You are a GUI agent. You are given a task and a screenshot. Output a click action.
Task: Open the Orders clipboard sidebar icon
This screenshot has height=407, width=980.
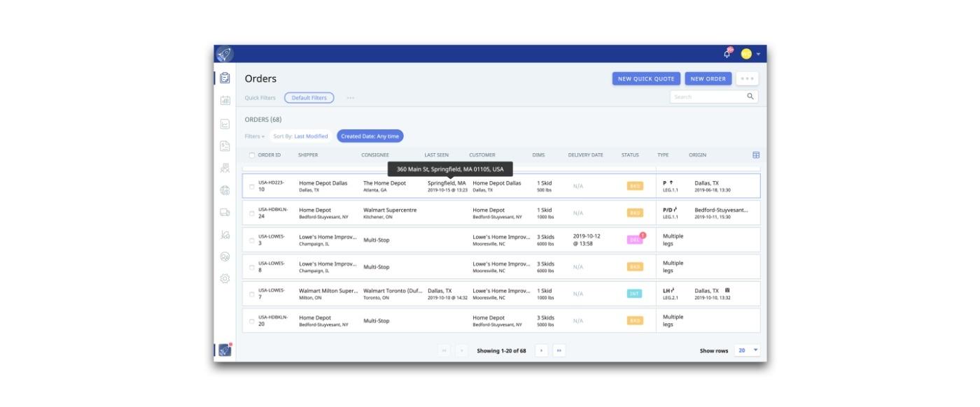click(225, 78)
